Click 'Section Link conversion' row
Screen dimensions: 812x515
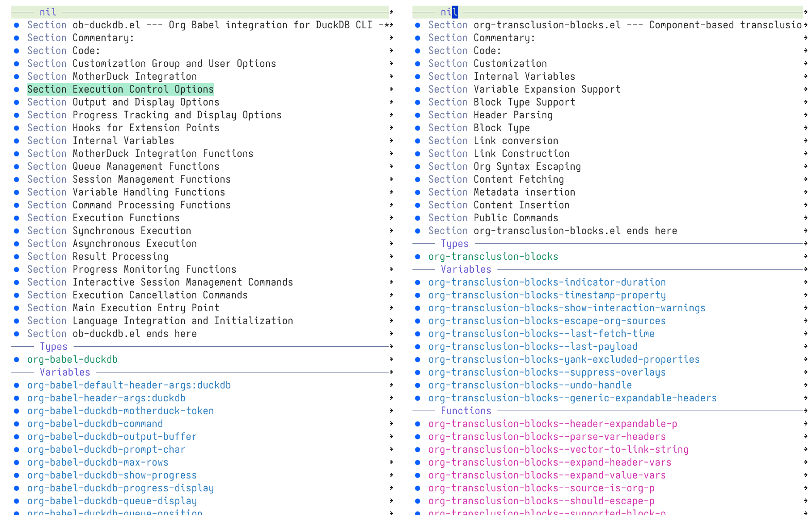click(x=493, y=140)
